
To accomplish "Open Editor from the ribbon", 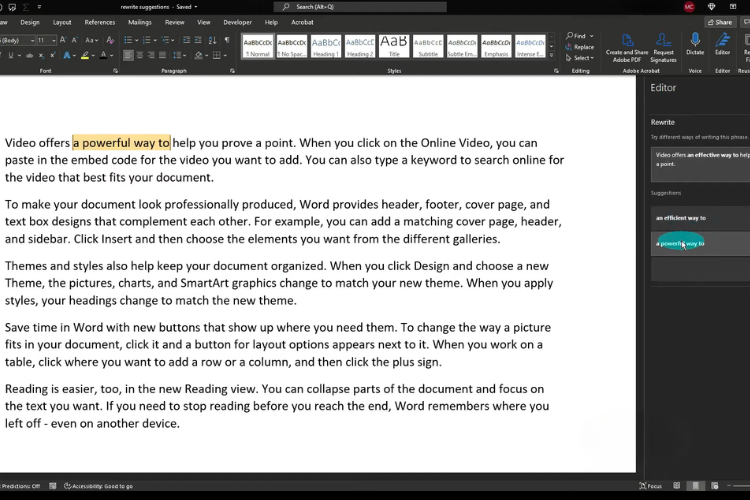I will (722, 44).
